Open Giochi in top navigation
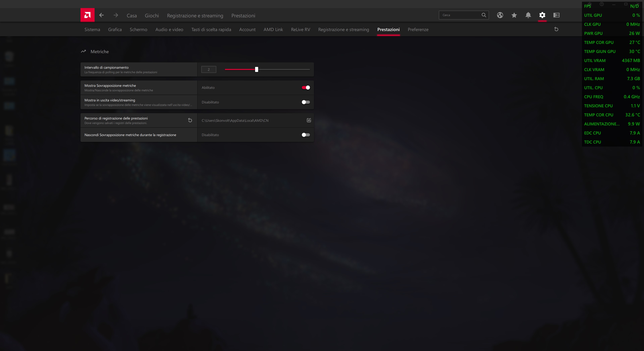Viewport: 644px width, 351px height. (x=152, y=15)
